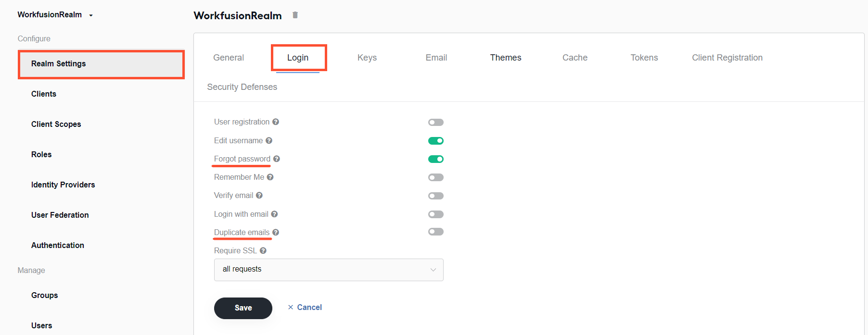Turn on the Verify email switch
Viewport: 868px width, 335px height.
pyautogui.click(x=436, y=196)
